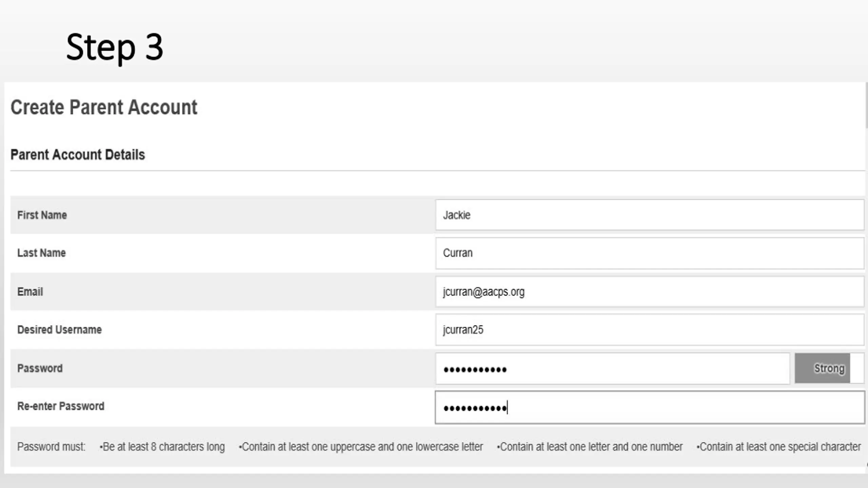868x488 pixels.
Task: Click the 'Last Name' label
Action: point(41,253)
